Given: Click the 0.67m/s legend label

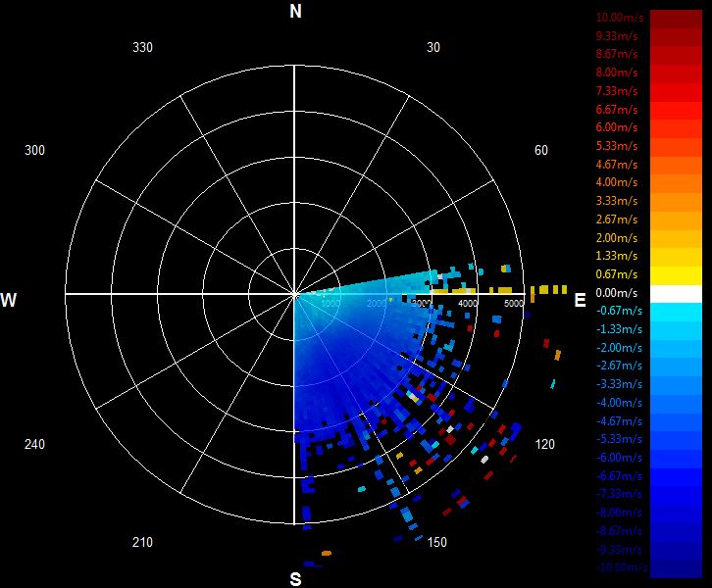Looking at the screenshot, I should point(617,274).
